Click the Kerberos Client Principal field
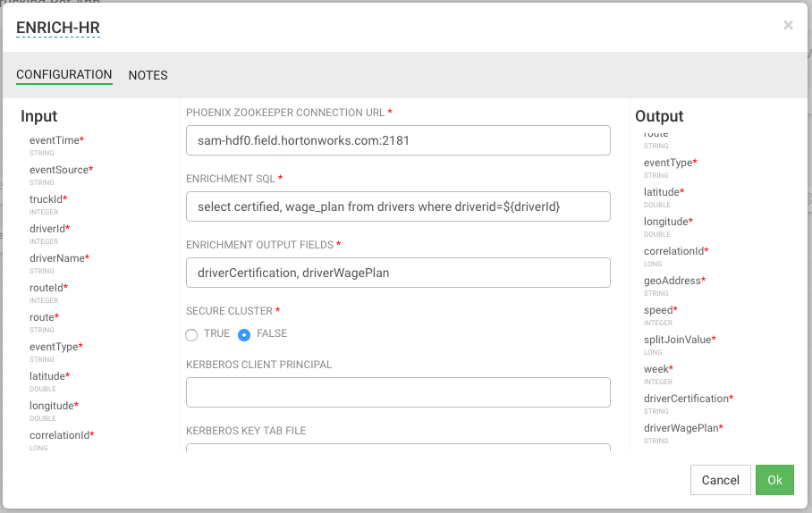Image resolution: width=812 pixels, height=513 pixels. [398, 392]
